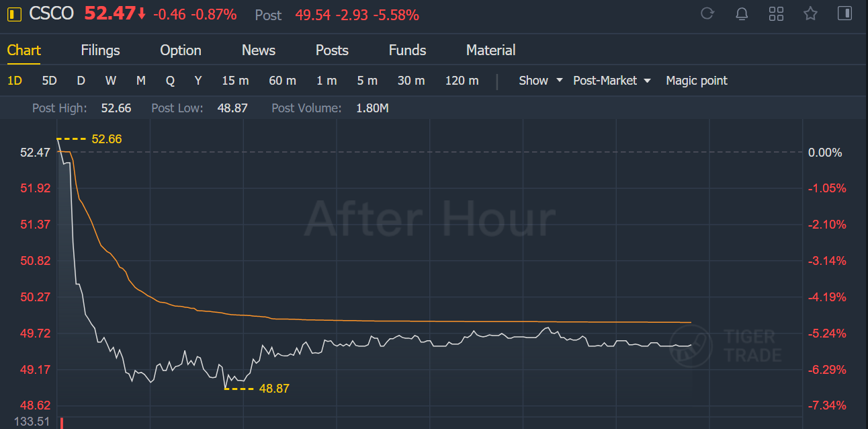The width and height of the screenshot is (868, 429).
Task: Click the change value -0.46 -0.87%
Action: coord(195,14)
